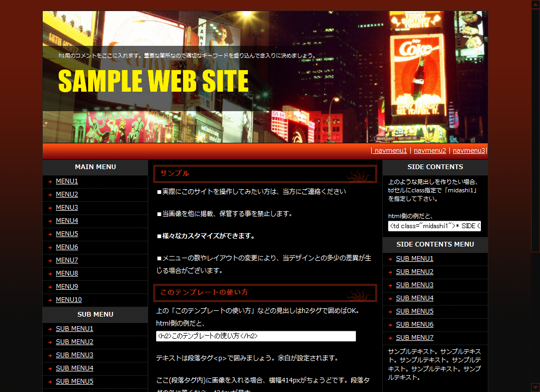Open SUB MENU6 under Side Contents Menu

pos(414,325)
